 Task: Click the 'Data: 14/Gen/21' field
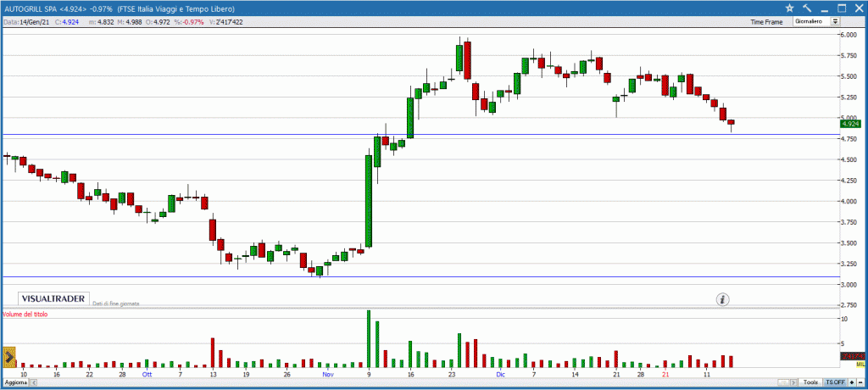[x=25, y=22]
